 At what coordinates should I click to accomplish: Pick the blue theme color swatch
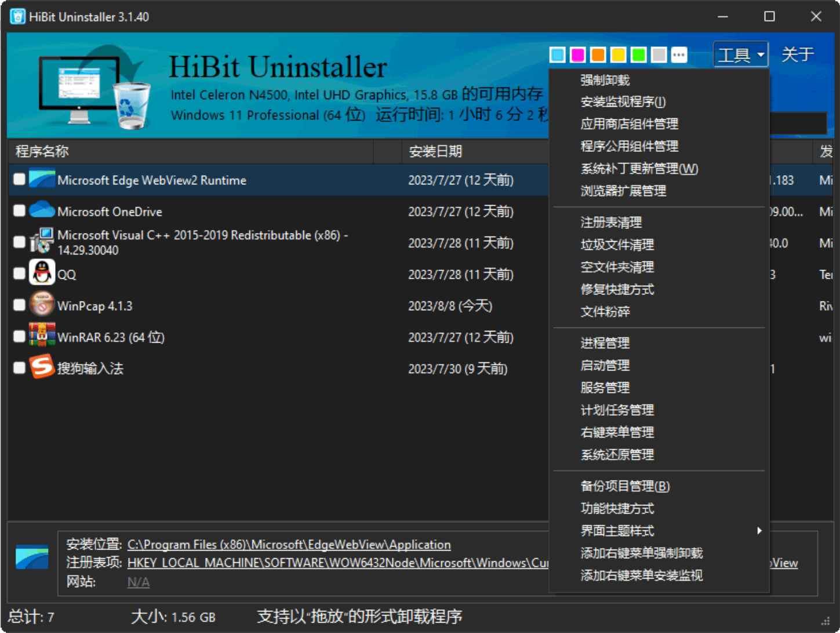pos(558,55)
